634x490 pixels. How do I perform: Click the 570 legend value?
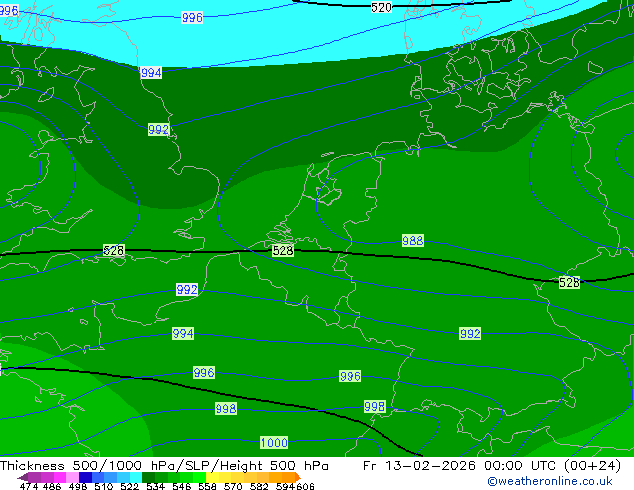click(x=233, y=486)
